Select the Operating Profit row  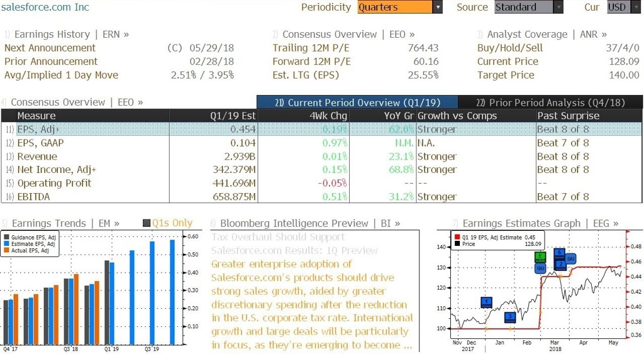pos(321,183)
